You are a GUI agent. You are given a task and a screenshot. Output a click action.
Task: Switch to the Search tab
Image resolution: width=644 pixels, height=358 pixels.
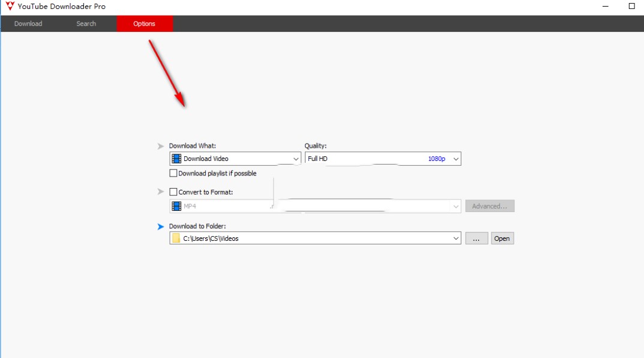[86, 23]
